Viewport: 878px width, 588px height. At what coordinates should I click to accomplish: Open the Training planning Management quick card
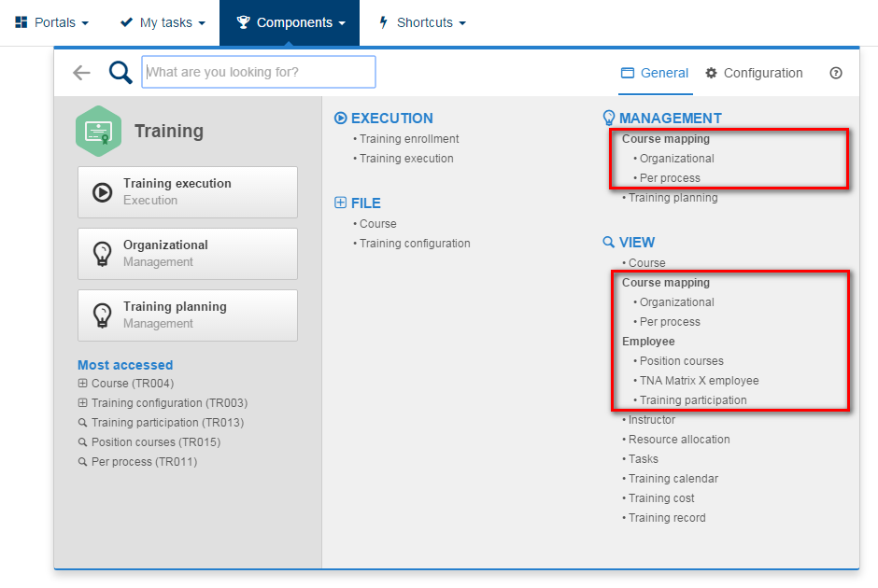188,315
